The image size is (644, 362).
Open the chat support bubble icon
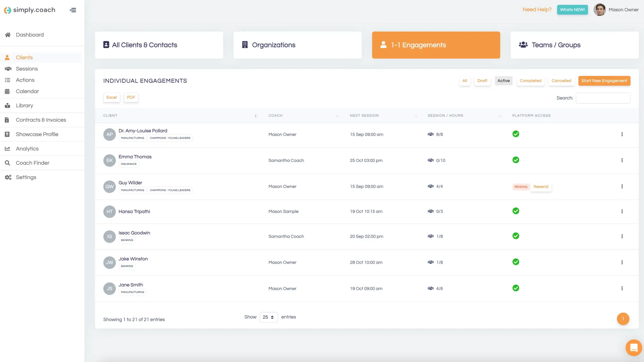pyautogui.click(x=634, y=348)
